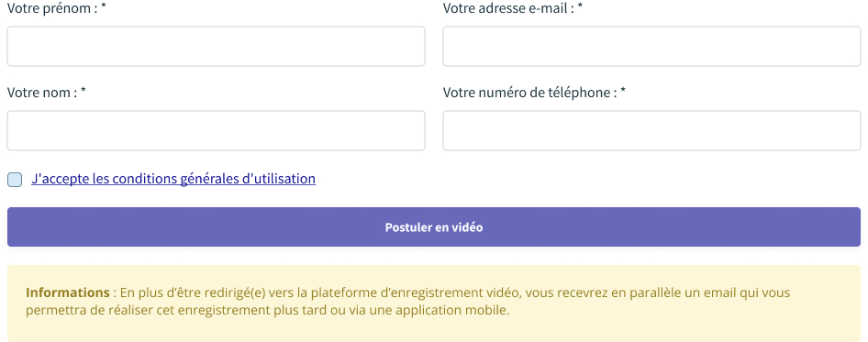Click the asterisk after Votre nom
Screen dimensions: 868x342
(83, 92)
